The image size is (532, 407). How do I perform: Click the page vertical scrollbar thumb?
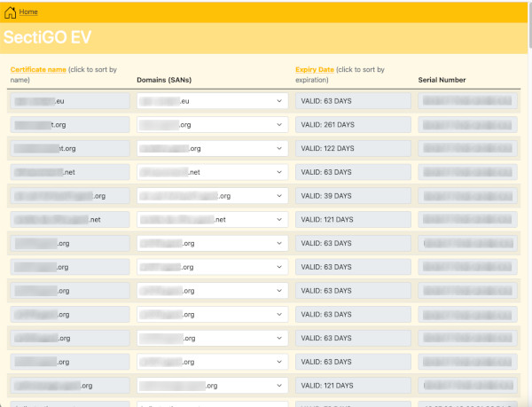click(x=530, y=26)
